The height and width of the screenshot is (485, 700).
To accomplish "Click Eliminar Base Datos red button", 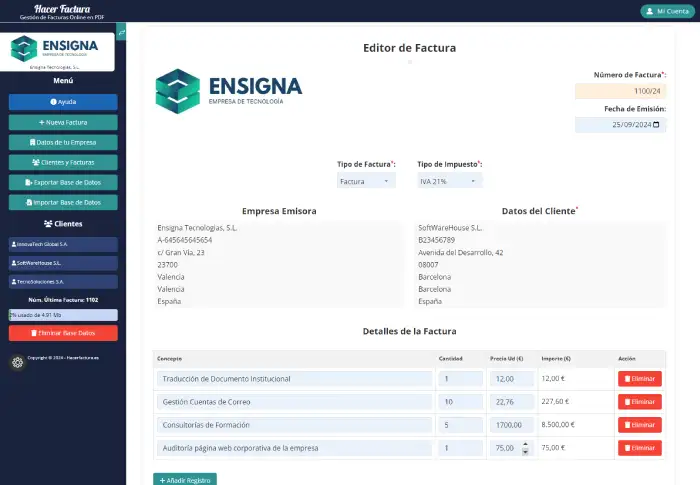I will coord(63,333).
